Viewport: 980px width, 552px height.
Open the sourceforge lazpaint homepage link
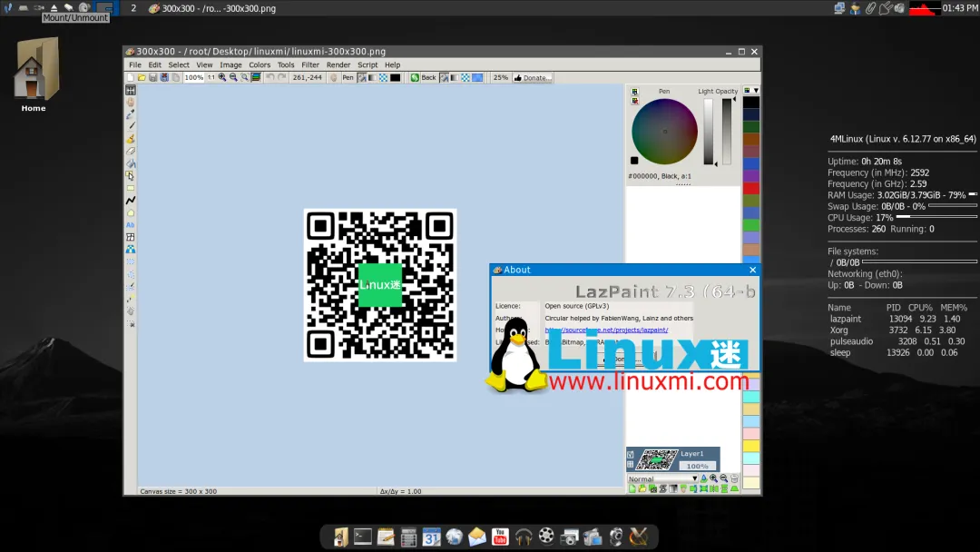click(606, 330)
